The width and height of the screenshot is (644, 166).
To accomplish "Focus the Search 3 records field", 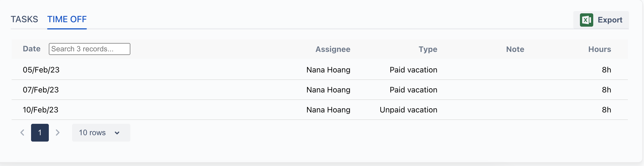I will coord(89,49).
